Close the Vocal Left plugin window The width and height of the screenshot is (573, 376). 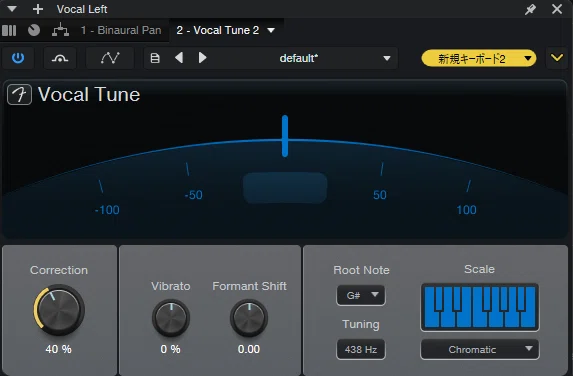pos(557,9)
